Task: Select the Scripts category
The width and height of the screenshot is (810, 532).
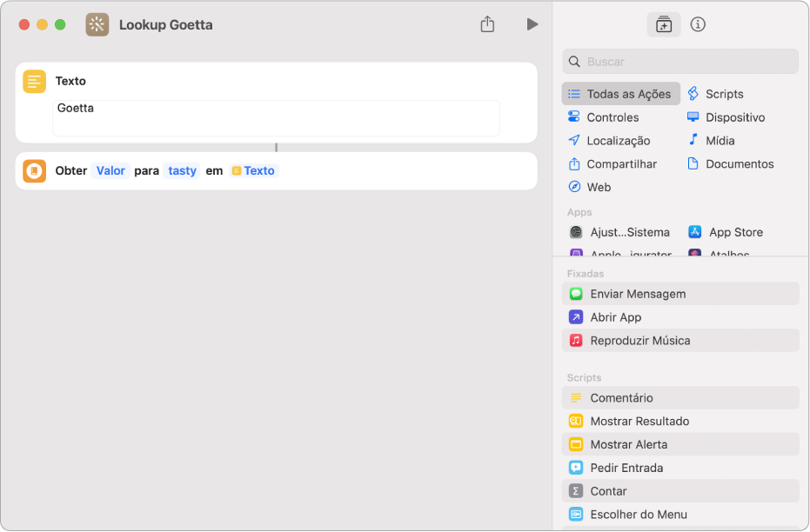Action: (x=715, y=94)
